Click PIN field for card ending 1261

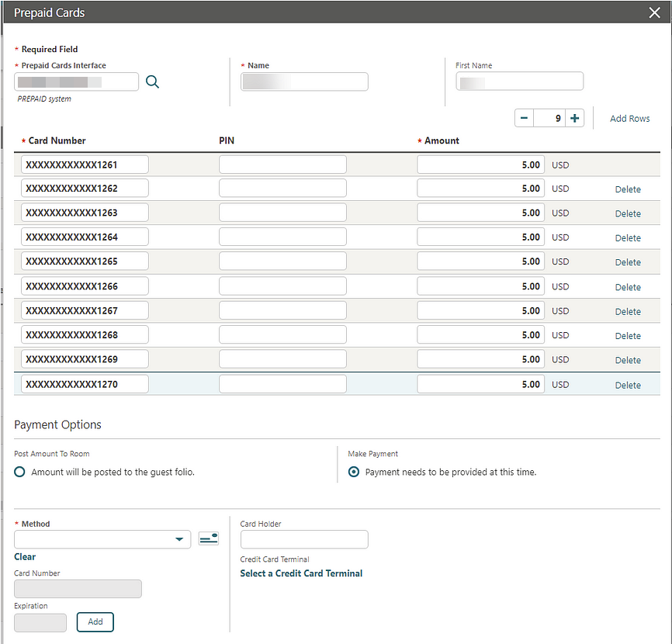pyautogui.click(x=282, y=164)
